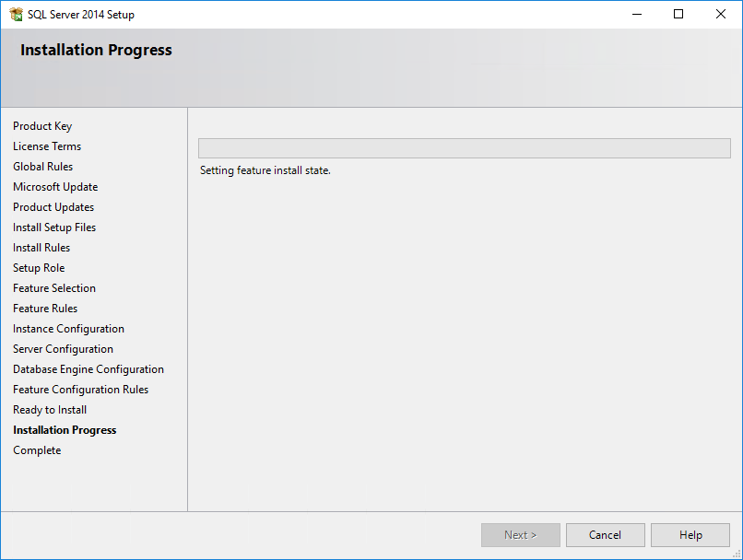Viewport: 743px width, 560px height.
Task: Click the Installation Progress page heading
Action: click(96, 50)
